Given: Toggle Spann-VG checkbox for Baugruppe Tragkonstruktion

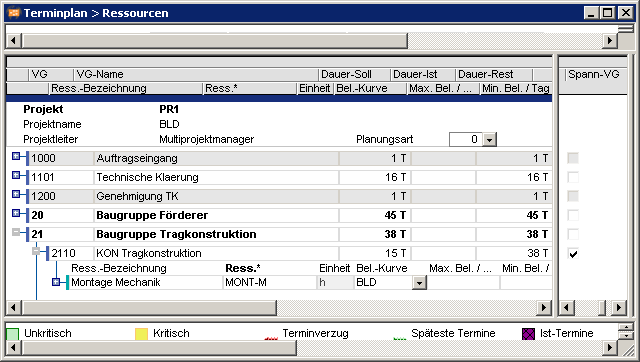Looking at the screenshot, I should click(573, 234).
